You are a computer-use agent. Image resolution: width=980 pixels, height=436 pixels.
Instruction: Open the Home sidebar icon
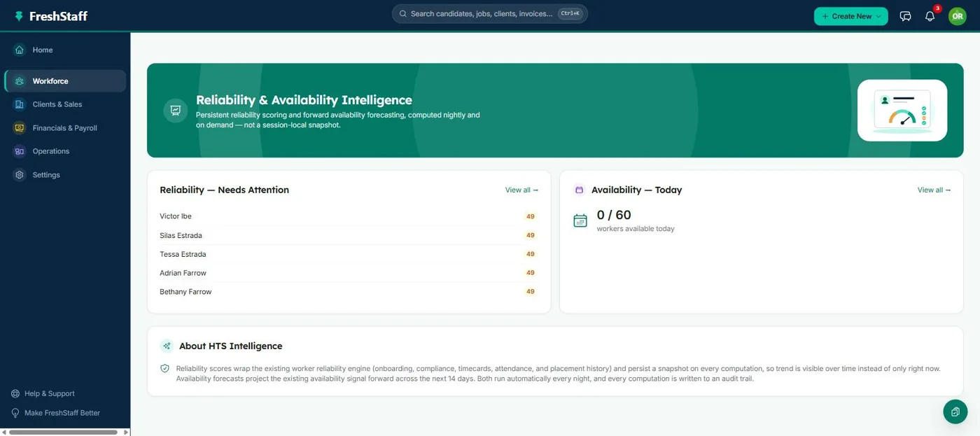coord(20,50)
